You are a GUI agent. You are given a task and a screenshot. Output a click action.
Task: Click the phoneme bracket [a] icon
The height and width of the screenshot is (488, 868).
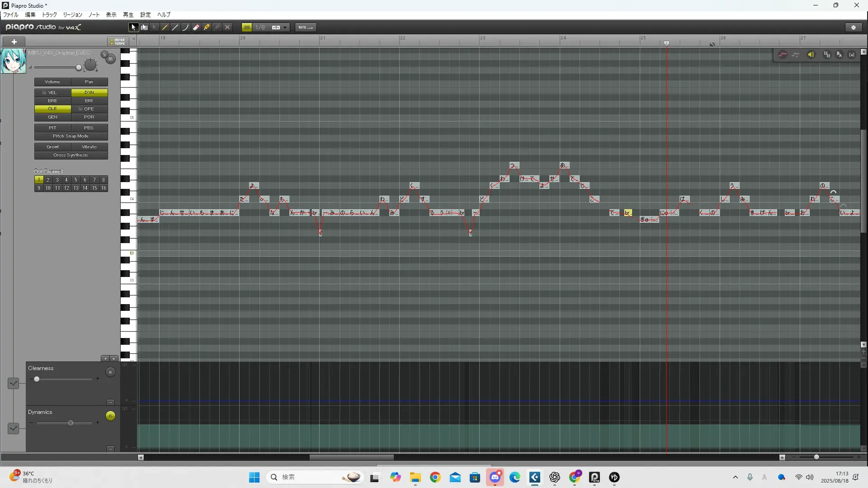(x=852, y=55)
